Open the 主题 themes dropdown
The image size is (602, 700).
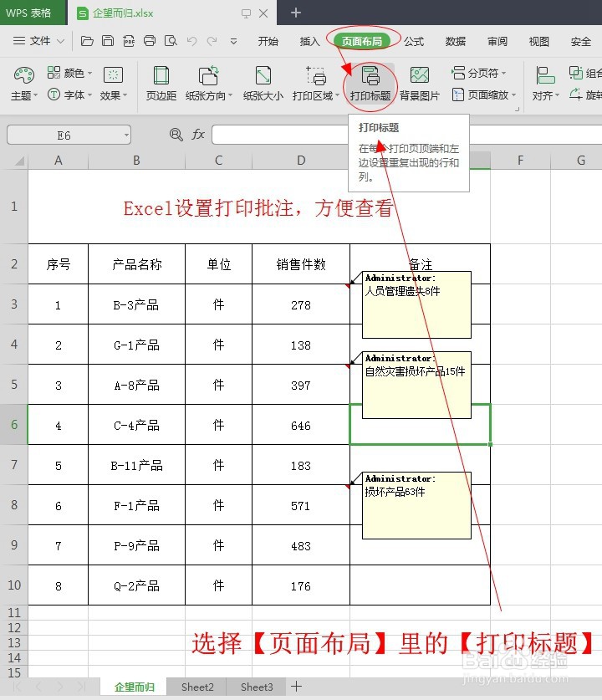24,84
